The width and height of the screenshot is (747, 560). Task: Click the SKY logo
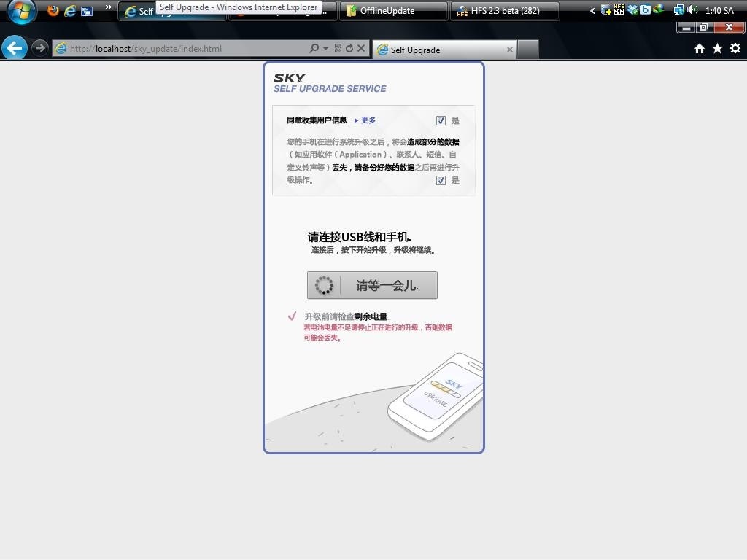coord(290,77)
